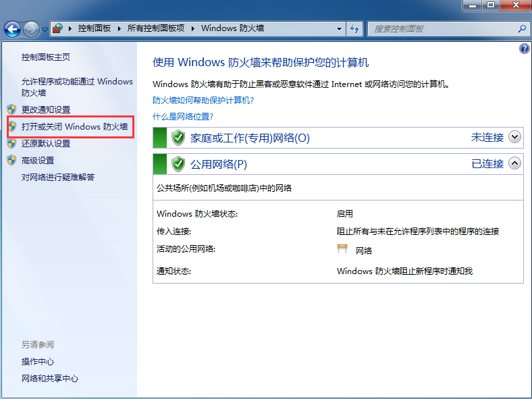The width and height of the screenshot is (532, 399).
Task: Click the 公共场所(例如机场或咖啡店)中的网络 description
Action: point(224,188)
